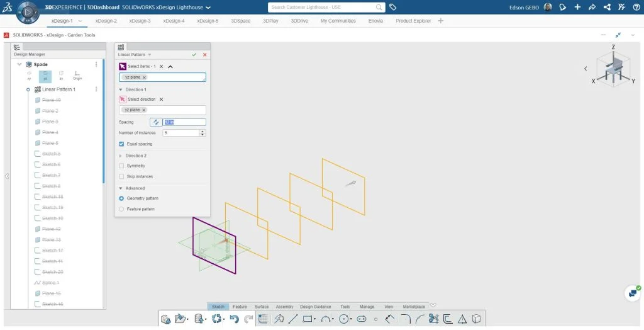Image resolution: width=644 pixels, height=330 pixels.
Task: Select the Trim scissors tool
Action: [x=433, y=319]
